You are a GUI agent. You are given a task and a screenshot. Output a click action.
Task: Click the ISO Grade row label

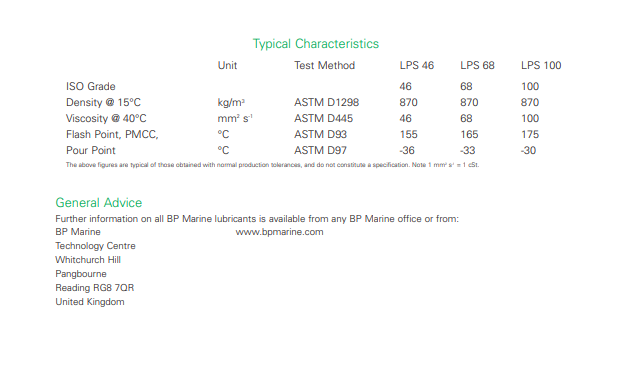click(x=91, y=86)
